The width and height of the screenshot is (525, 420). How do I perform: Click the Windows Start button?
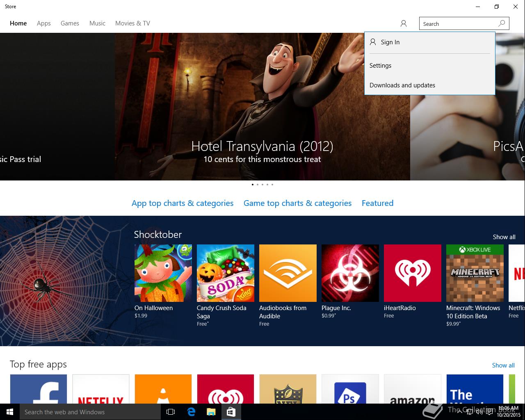tap(10, 412)
